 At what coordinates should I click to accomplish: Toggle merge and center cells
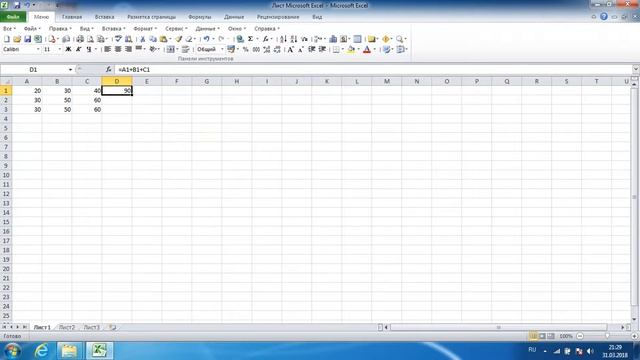point(170,49)
